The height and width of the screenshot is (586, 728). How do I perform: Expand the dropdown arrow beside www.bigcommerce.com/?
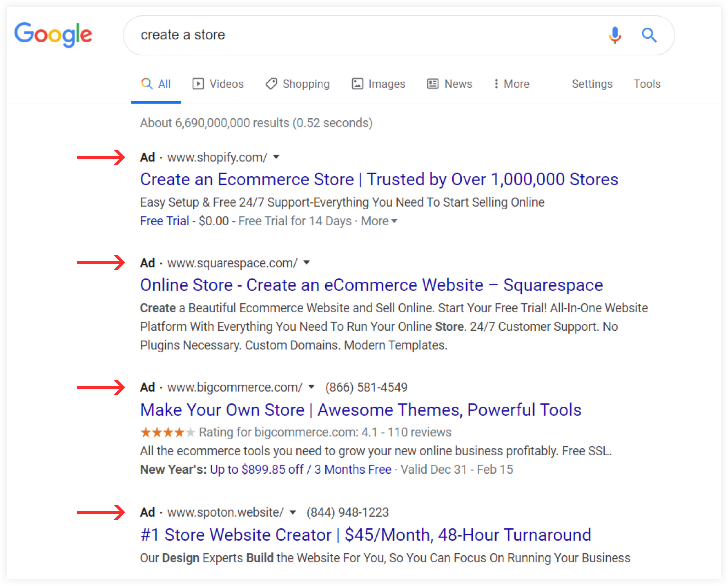pos(312,387)
